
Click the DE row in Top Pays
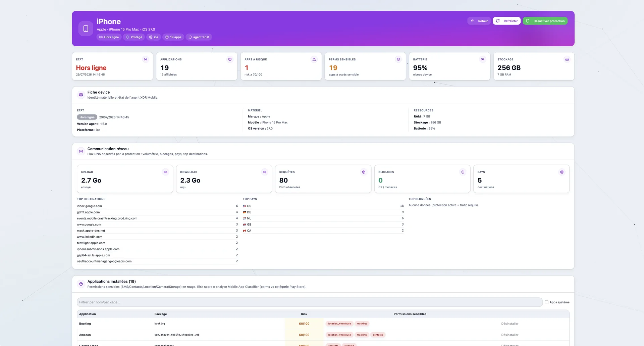click(323, 212)
